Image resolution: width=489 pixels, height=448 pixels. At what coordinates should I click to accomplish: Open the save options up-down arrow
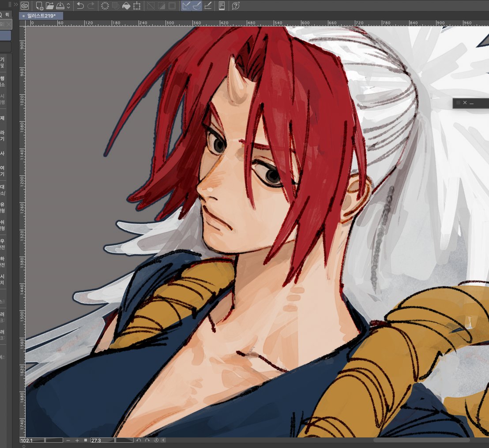68,6
